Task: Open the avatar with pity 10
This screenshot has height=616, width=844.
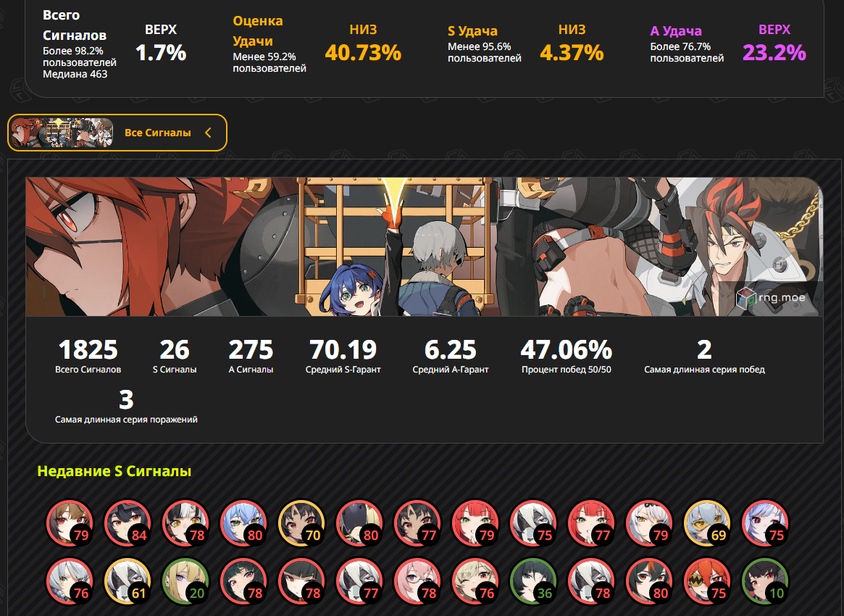Action: point(766,581)
